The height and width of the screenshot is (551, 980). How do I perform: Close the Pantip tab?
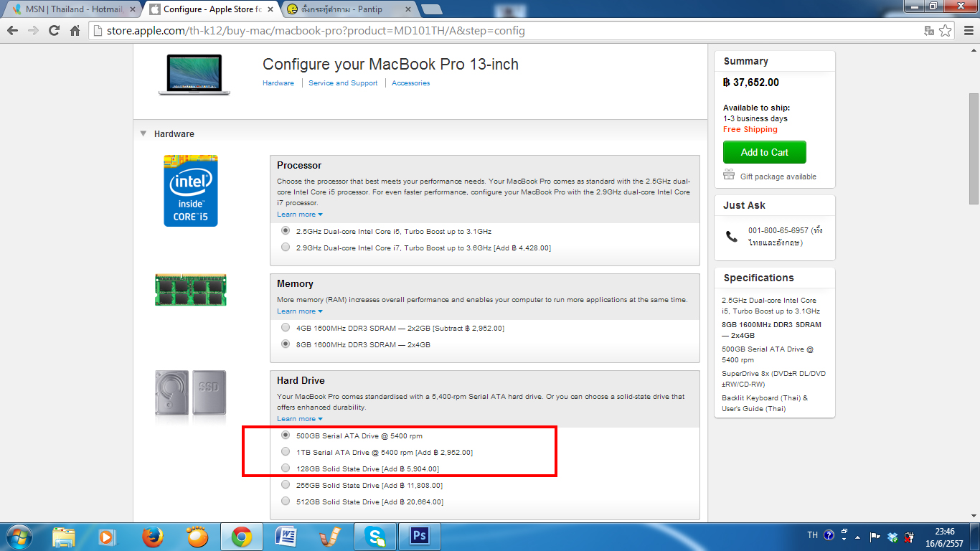point(409,9)
